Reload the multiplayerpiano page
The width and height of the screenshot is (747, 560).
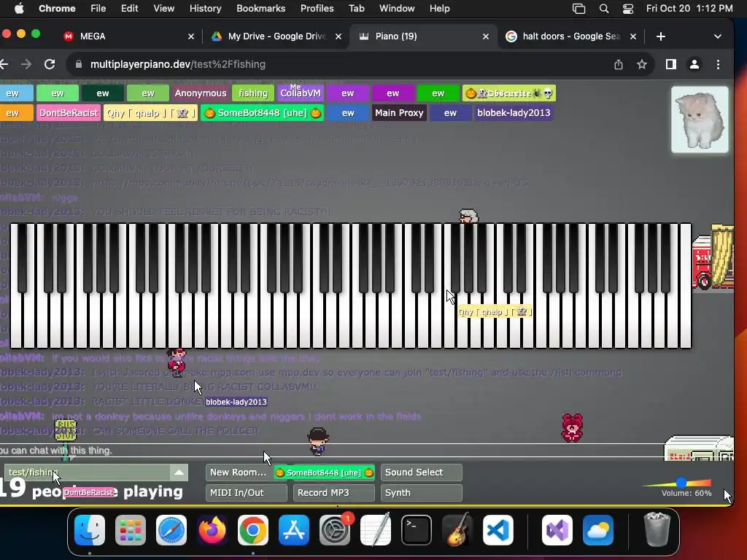point(50,64)
